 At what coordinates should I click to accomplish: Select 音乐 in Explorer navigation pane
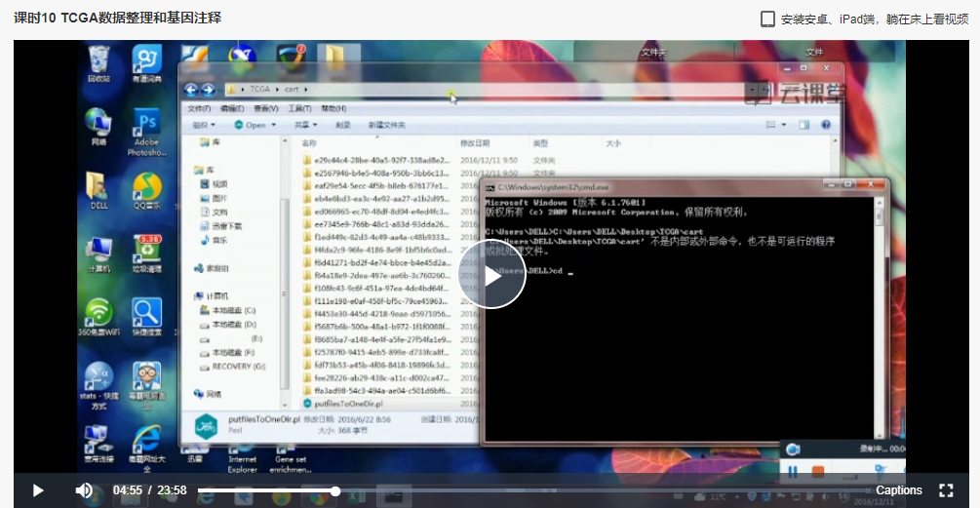214,240
